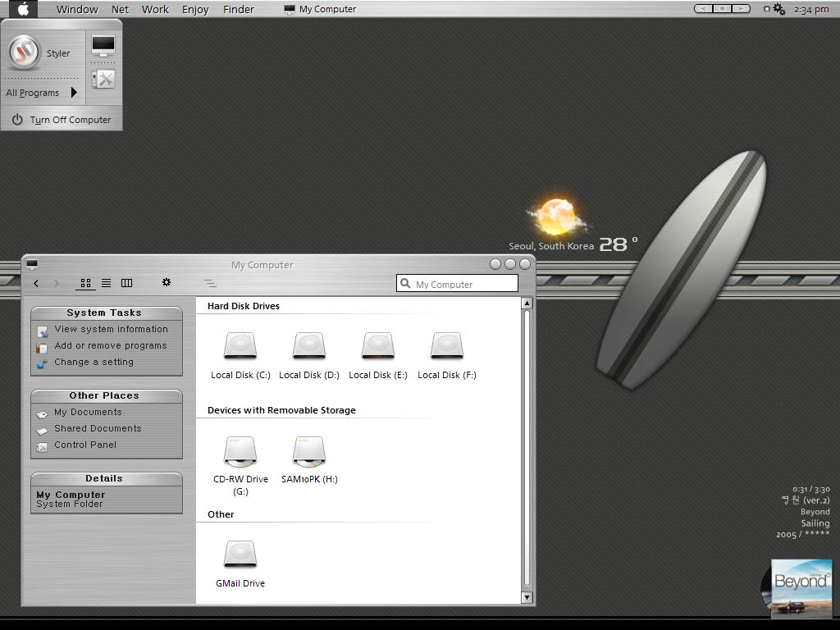Image resolution: width=840 pixels, height=630 pixels.
Task: Click the folder tree lines icon in toolbar
Action: pos(210,283)
